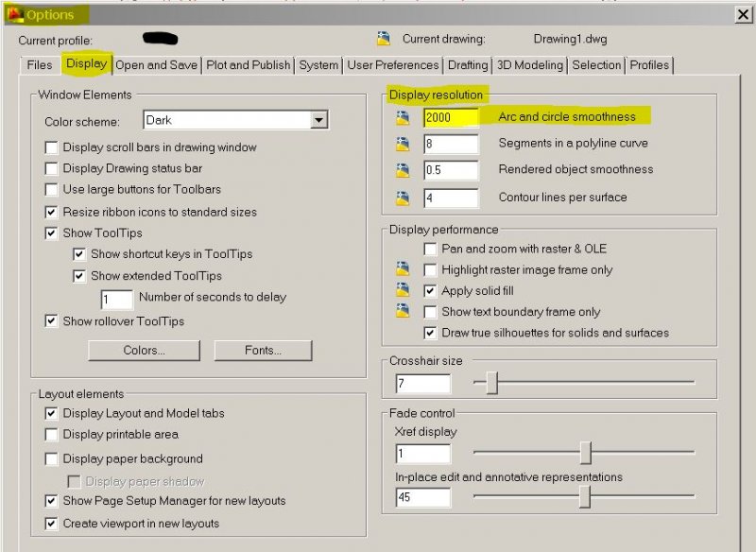
Task: Open the Color scheme dropdown
Action: pyautogui.click(x=319, y=120)
